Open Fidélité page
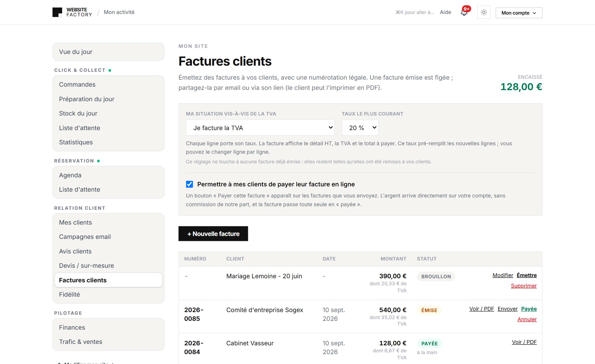The height and width of the screenshot is (364, 595). click(108, 295)
